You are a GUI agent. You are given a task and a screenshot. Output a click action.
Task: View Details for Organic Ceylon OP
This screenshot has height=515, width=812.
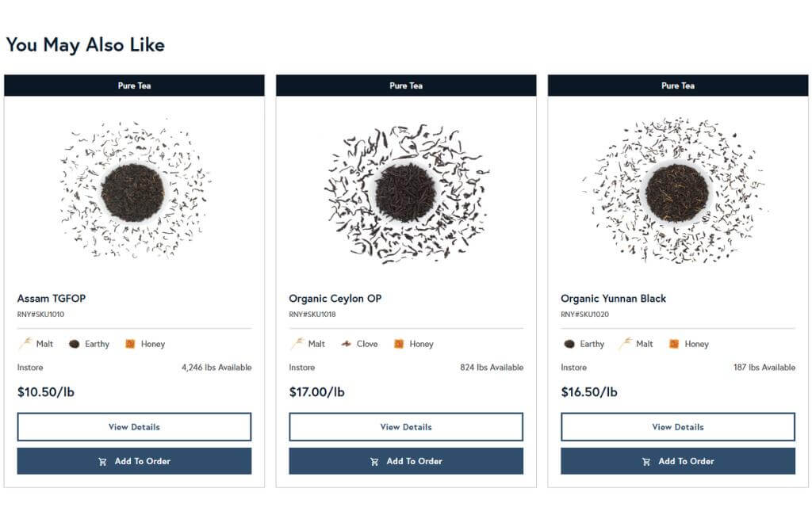(406, 427)
